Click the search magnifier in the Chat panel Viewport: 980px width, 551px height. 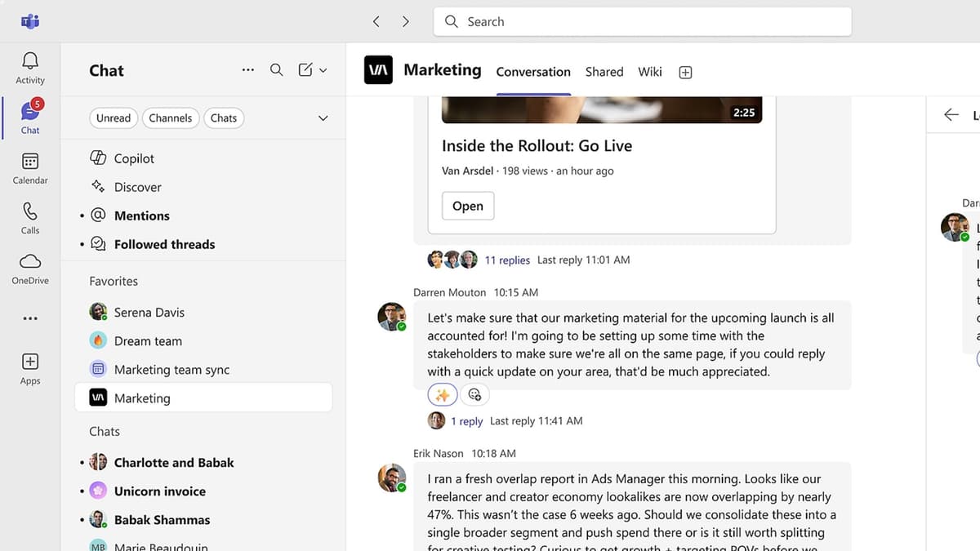276,69
